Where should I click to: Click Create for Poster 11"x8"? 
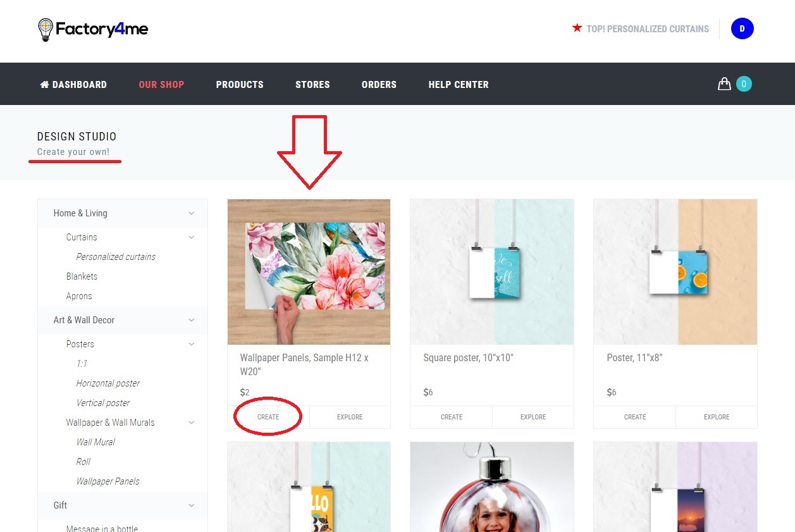pos(635,417)
